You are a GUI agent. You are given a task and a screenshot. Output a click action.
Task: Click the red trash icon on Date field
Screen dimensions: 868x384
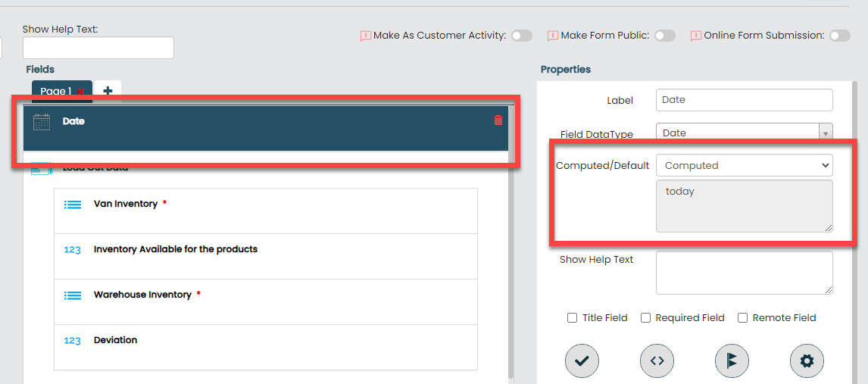tap(498, 120)
